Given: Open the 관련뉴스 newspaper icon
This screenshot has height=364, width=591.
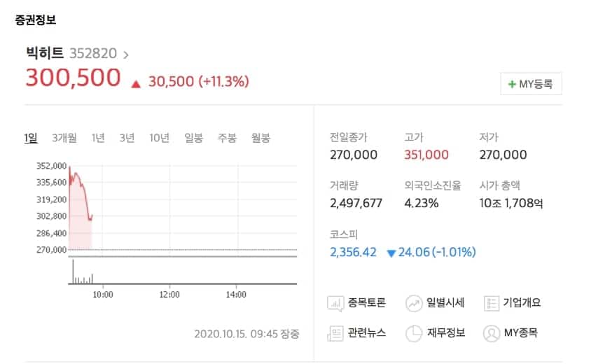Looking at the screenshot, I should [335, 332].
